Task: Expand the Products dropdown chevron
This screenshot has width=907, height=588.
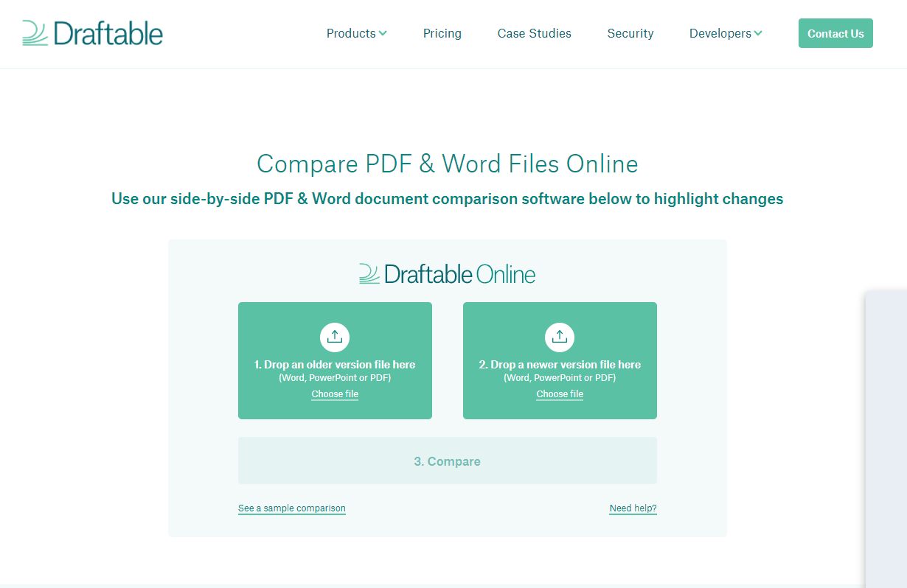Action: click(x=383, y=33)
